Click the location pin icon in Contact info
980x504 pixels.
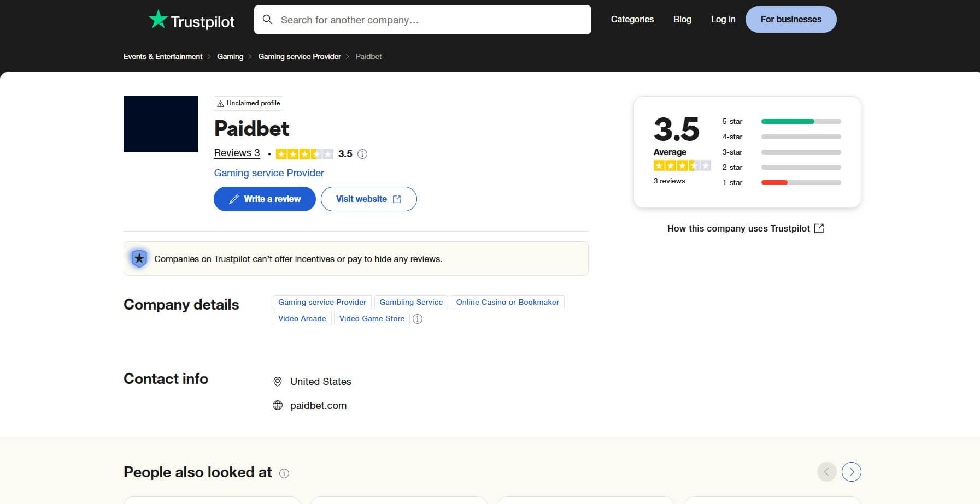278,382
